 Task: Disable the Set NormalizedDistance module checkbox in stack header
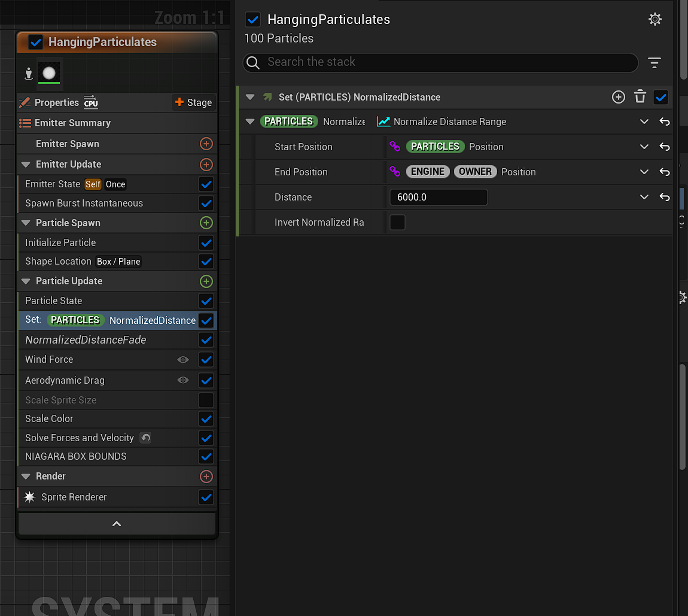(x=661, y=97)
